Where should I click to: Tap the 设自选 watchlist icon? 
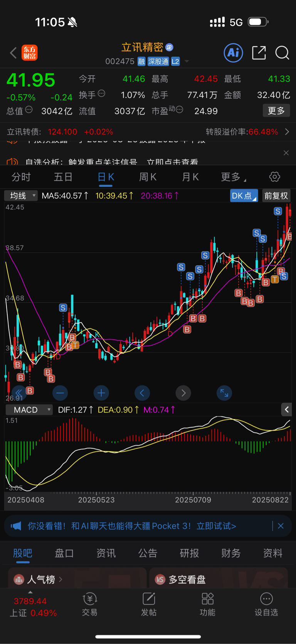pos(266,605)
